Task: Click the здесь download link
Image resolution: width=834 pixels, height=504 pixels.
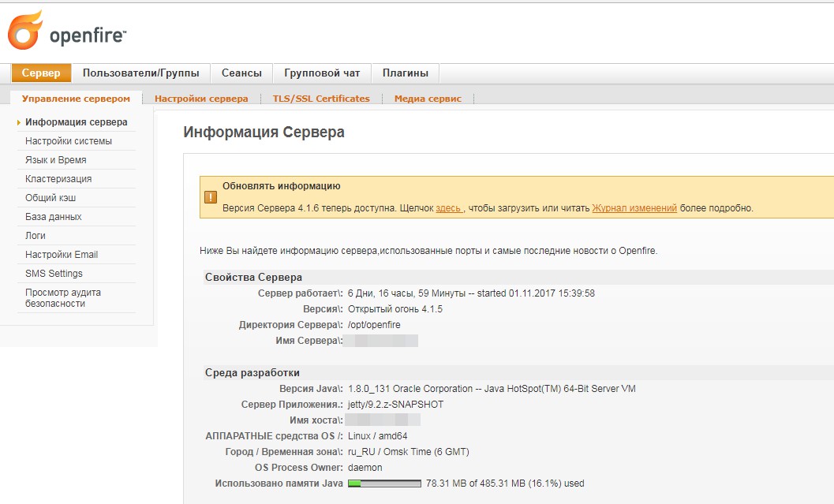Action: tap(448, 208)
